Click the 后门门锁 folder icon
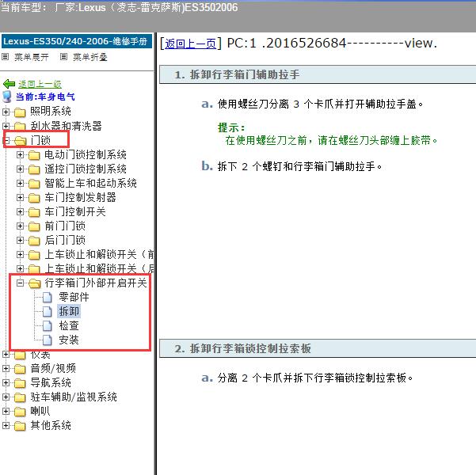The height and width of the screenshot is (475, 476). click(34, 241)
